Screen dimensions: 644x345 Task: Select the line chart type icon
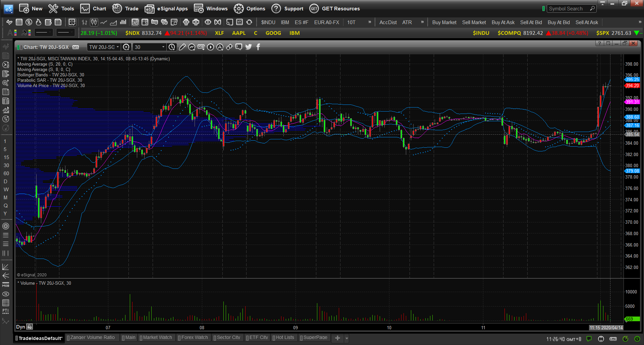tap(104, 22)
